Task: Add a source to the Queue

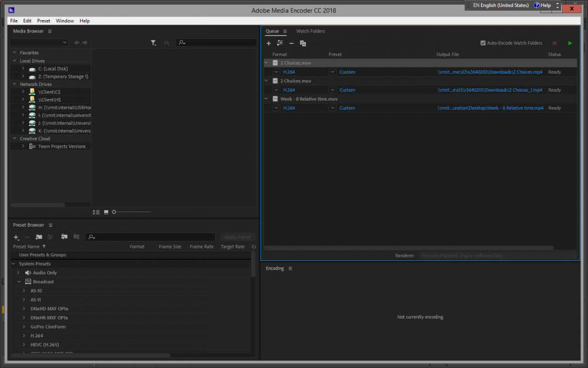Action: pos(269,43)
